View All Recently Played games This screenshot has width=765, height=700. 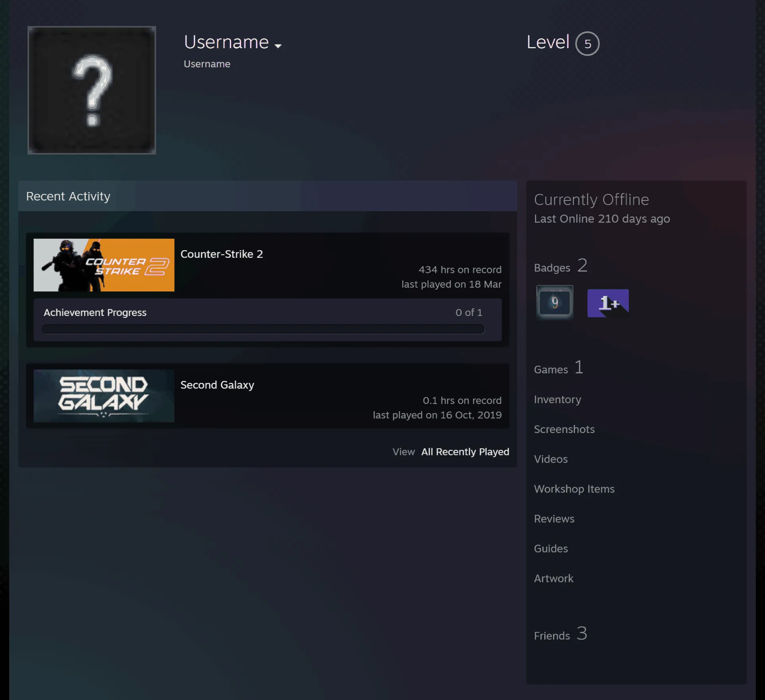pyautogui.click(x=465, y=452)
